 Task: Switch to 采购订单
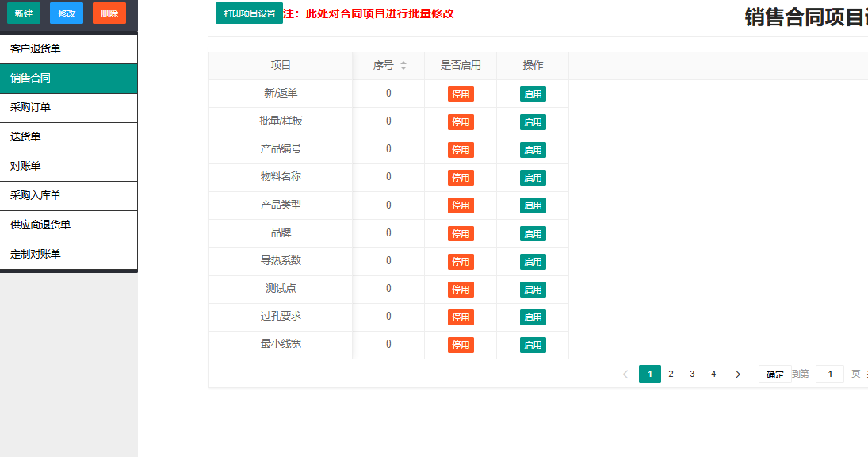pyautogui.click(x=69, y=107)
